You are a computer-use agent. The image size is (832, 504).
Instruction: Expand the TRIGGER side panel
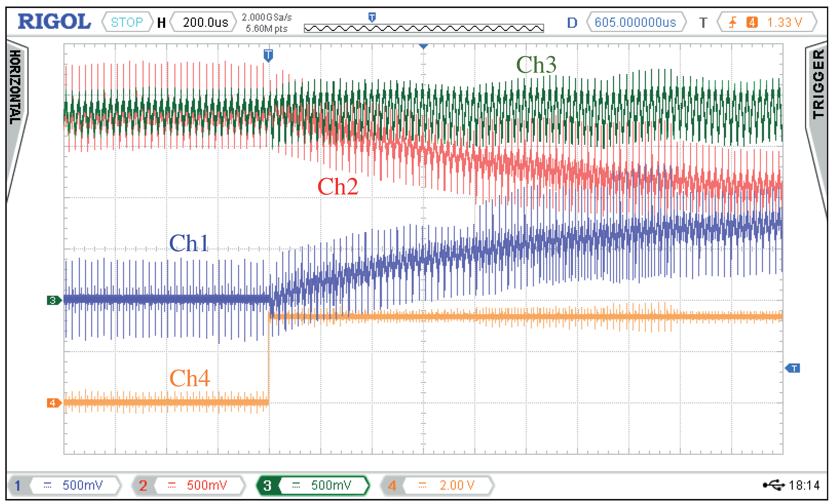(818, 84)
